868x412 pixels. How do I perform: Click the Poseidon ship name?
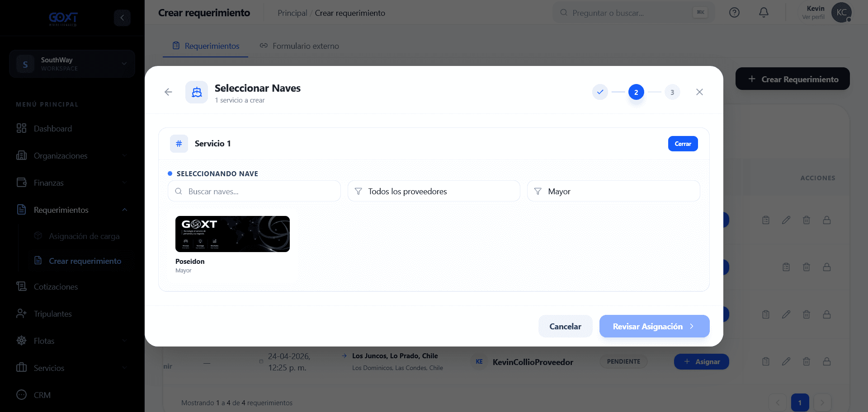(x=190, y=262)
